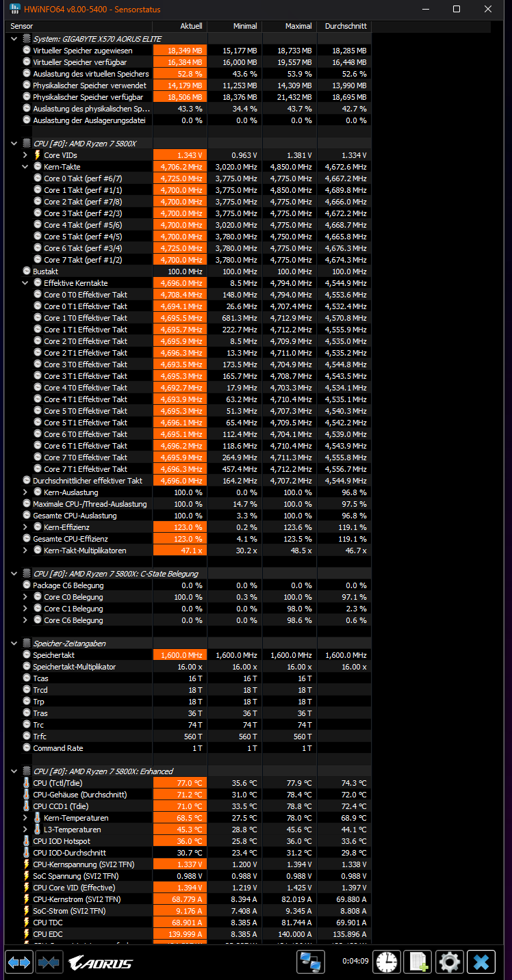Click the Sensor column header
Viewport: 512px width, 980px height.
pos(79,26)
